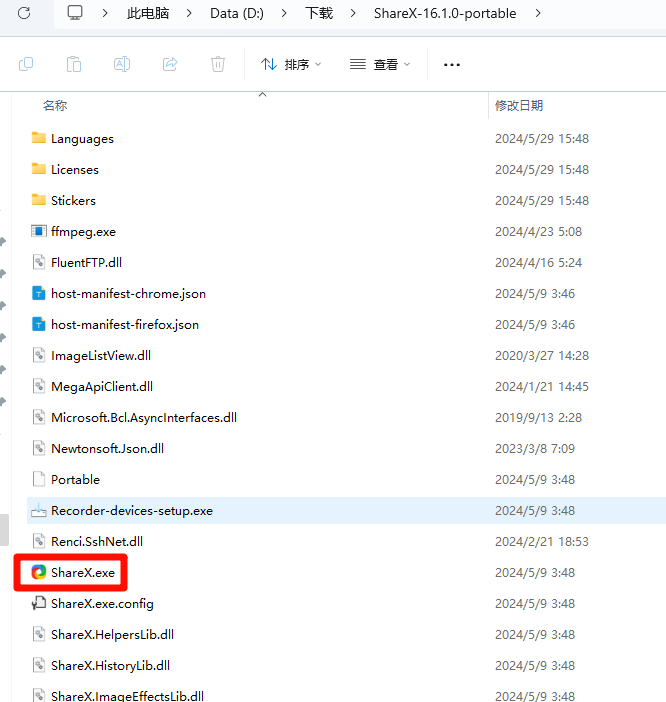Select ShareX.ImageEffectsLib.dll file name
This screenshot has height=702, width=666.
coord(128,695)
